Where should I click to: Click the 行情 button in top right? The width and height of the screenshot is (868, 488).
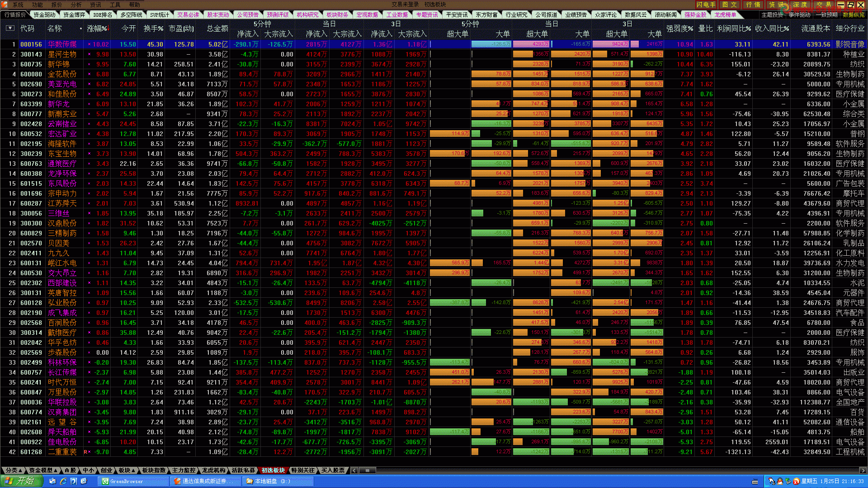(x=753, y=5)
